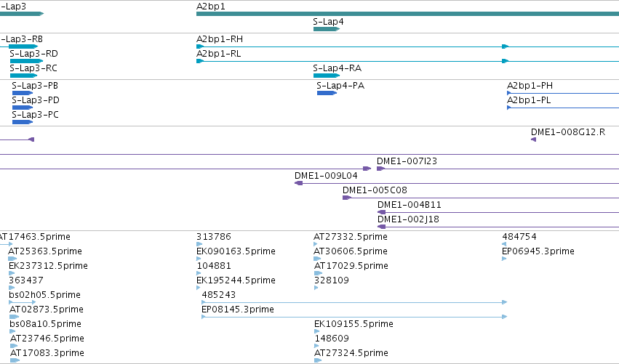Click the AT17083.3prime EST glyph
Viewport: 619px width, 364px height.
(15, 360)
